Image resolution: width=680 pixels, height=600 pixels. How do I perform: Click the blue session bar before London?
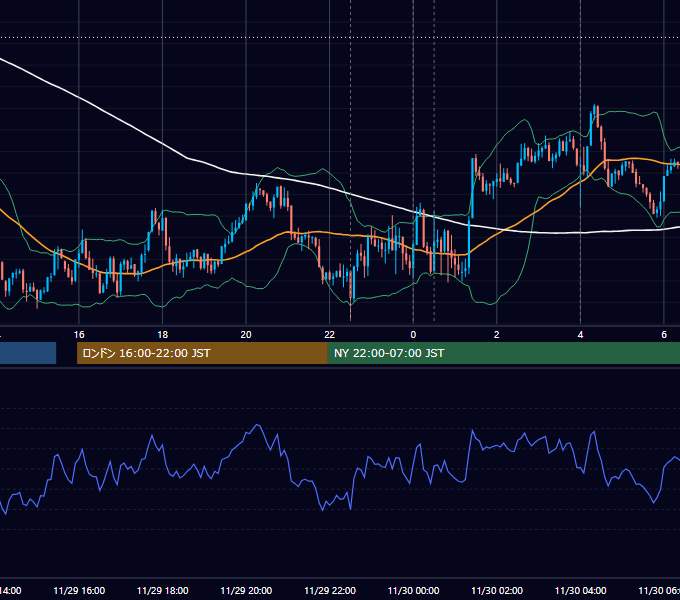28,353
